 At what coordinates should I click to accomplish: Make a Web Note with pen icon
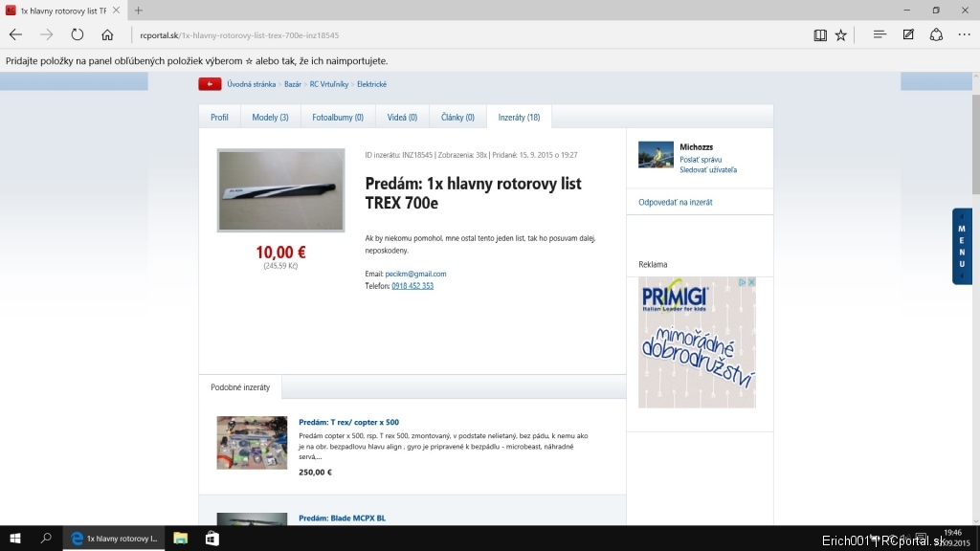click(x=908, y=35)
